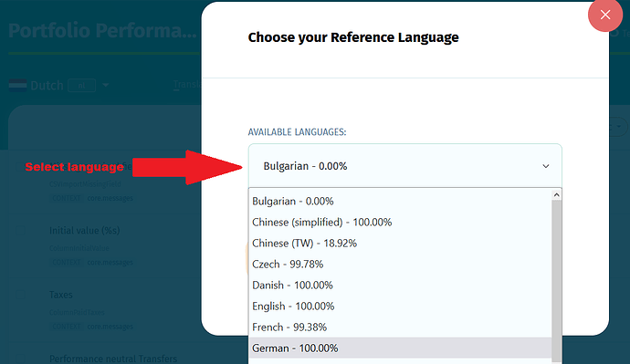The width and height of the screenshot is (630, 364).
Task: Click the language list scrollbar track
Action: pyautogui.click(x=556, y=281)
